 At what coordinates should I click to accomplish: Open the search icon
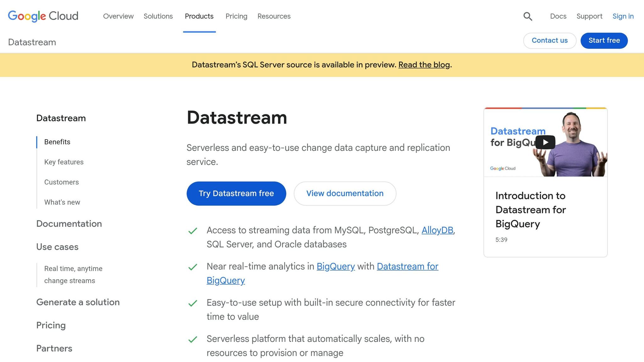(x=528, y=16)
